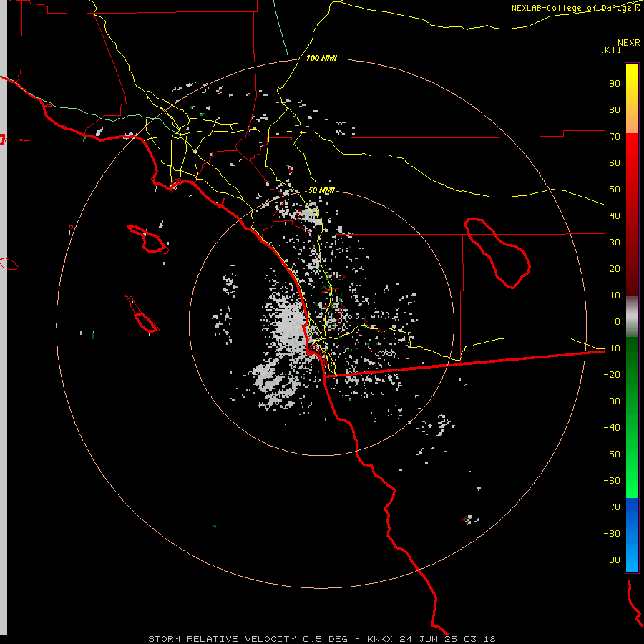Click the NEXR label above the color scale
This screenshot has width=644, height=644.
[629, 43]
